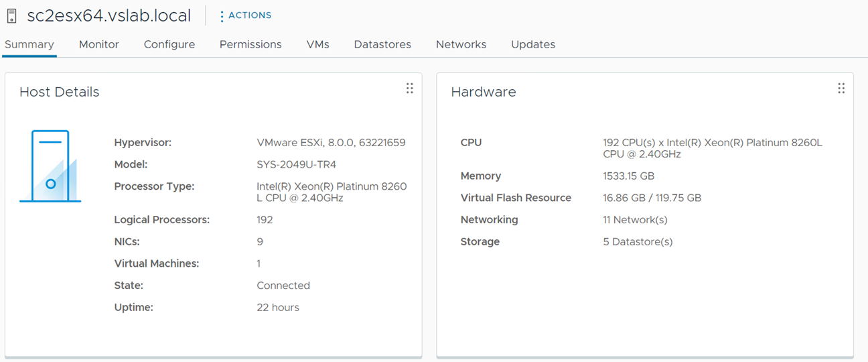
Task: Click the Host Details card heading
Action: click(59, 92)
